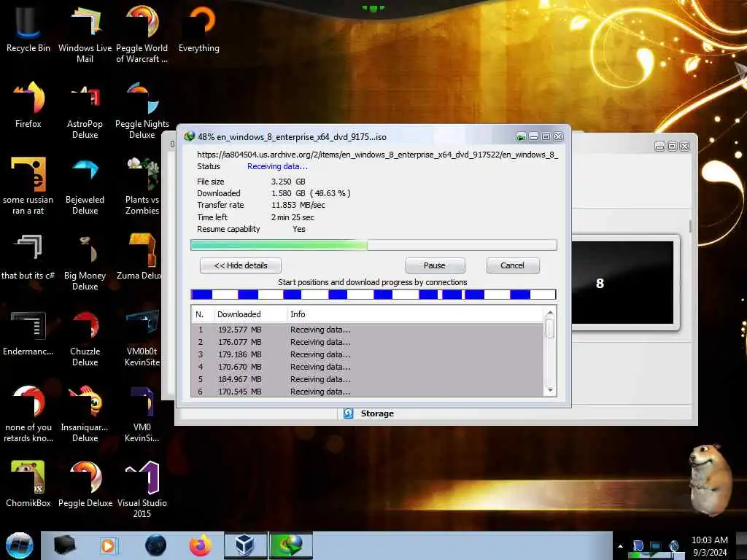Select 'none of you retards kno...' desktop icon
This screenshot has width=747, height=560.
tap(28, 413)
